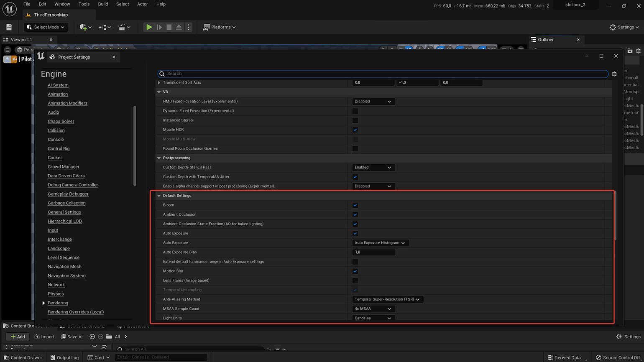
Task: Open the File menu
Action: [27, 4]
